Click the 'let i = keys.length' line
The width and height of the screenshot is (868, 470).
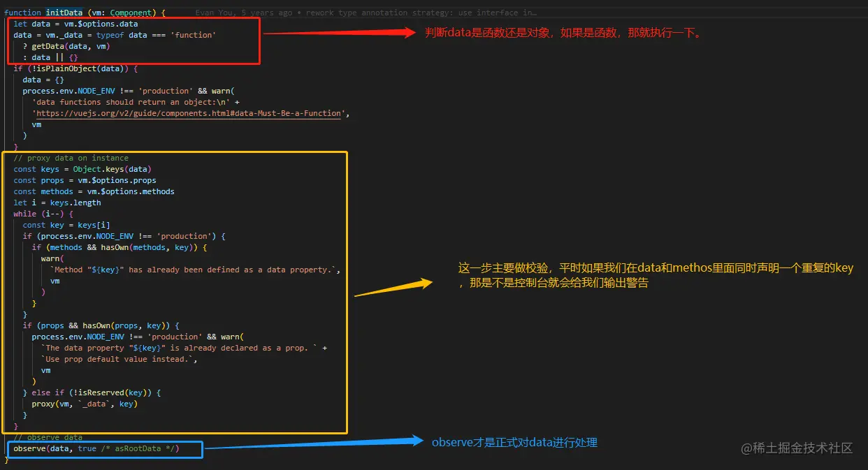coord(57,203)
